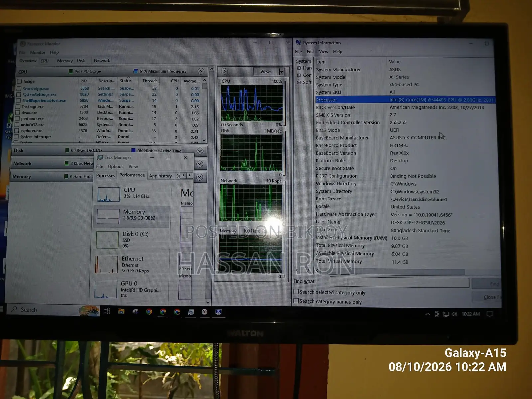532x399 pixels.
Task: Expand the Network section in Resource Monitor
Action: [x=200, y=164]
